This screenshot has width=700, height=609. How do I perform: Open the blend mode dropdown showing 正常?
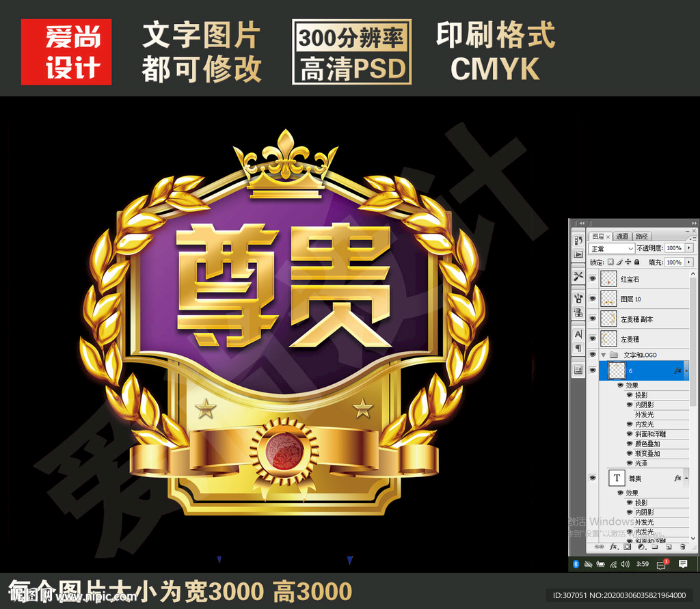[x=611, y=248]
